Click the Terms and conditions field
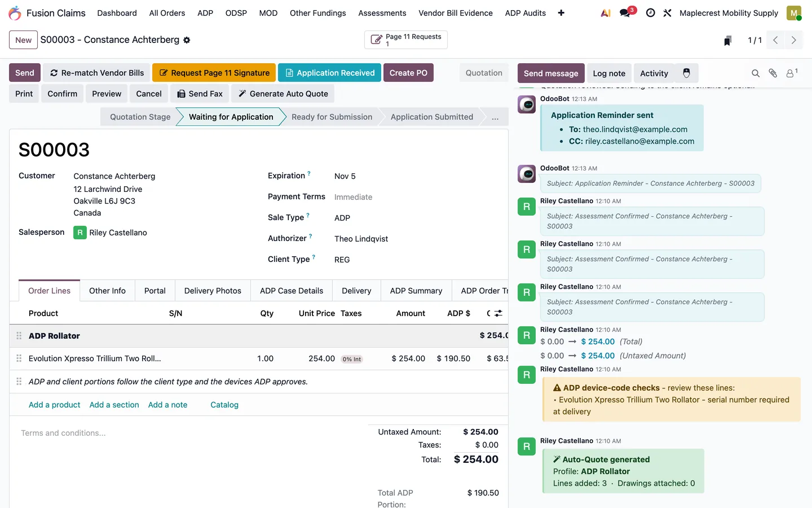This screenshot has height=508, width=812. (x=189, y=433)
